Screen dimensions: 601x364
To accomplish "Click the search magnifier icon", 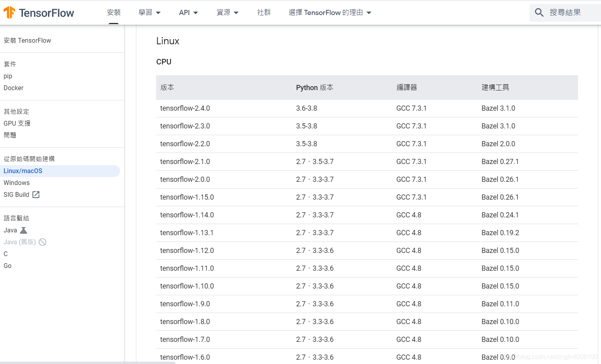I will pyautogui.click(x=539, y=13).
